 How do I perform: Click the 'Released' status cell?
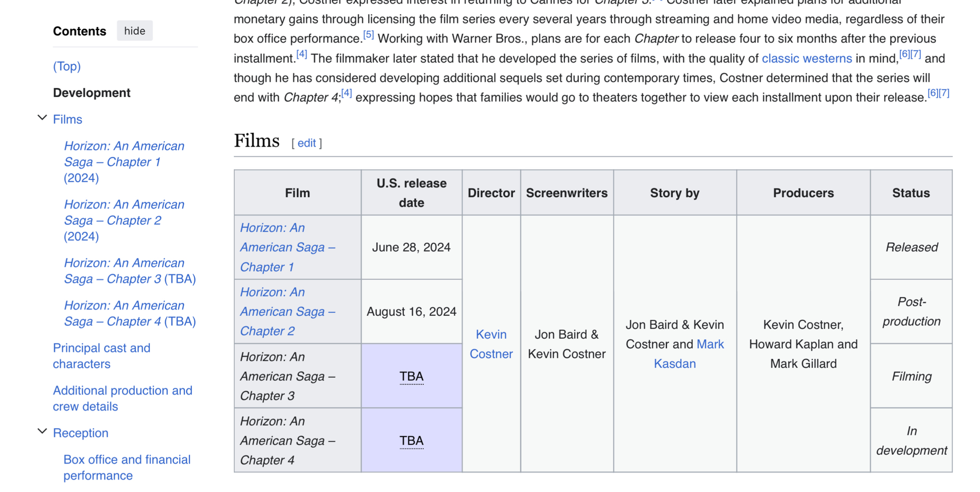(x=912, y=247)
